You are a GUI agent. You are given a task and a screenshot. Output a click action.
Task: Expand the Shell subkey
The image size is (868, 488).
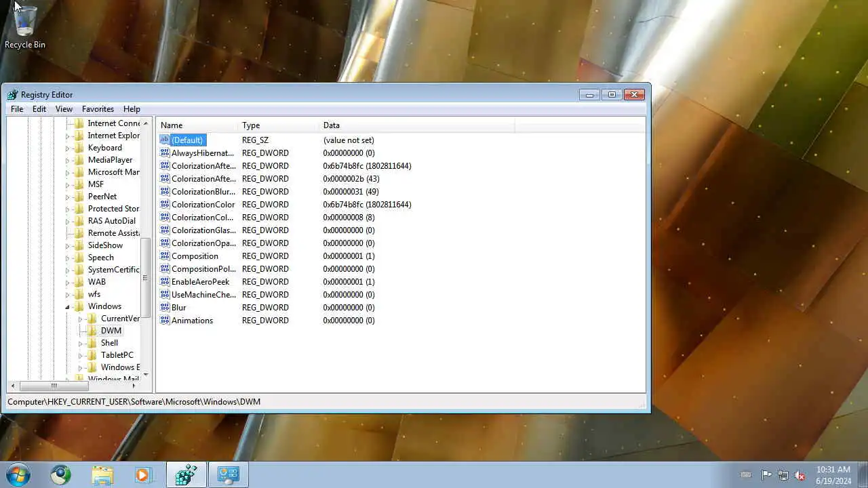[x=80, y=343]
